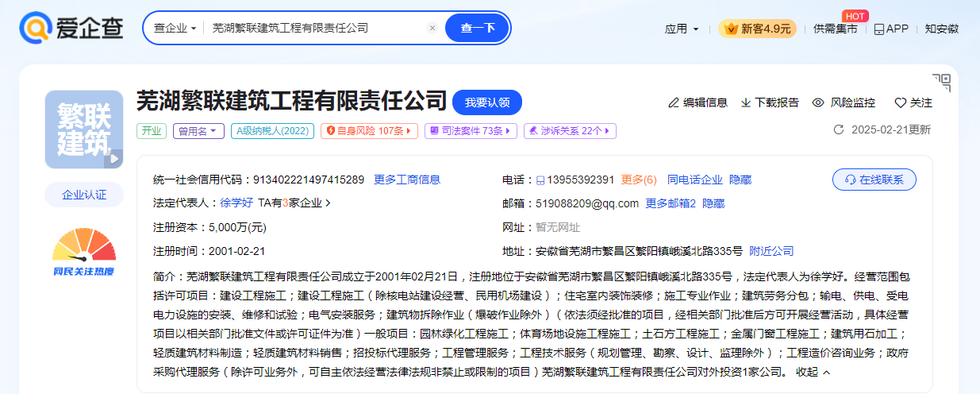
Task: Click the QR code icon at card corner
Action: (941, 82)
